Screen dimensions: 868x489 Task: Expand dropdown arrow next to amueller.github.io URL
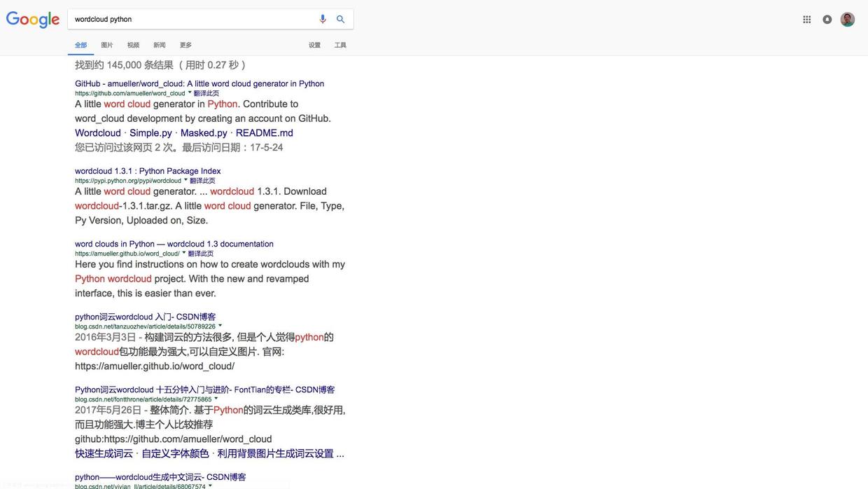click(x=184, y=253)
